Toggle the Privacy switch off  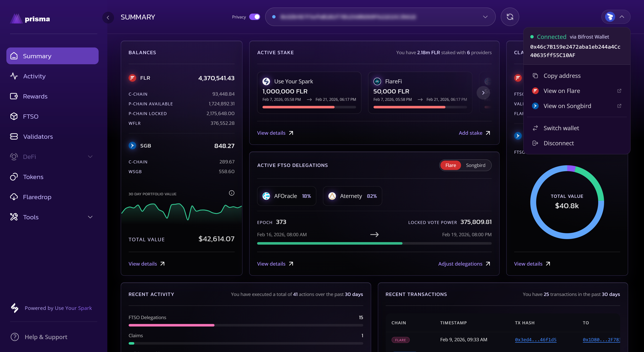pos(255,17)
